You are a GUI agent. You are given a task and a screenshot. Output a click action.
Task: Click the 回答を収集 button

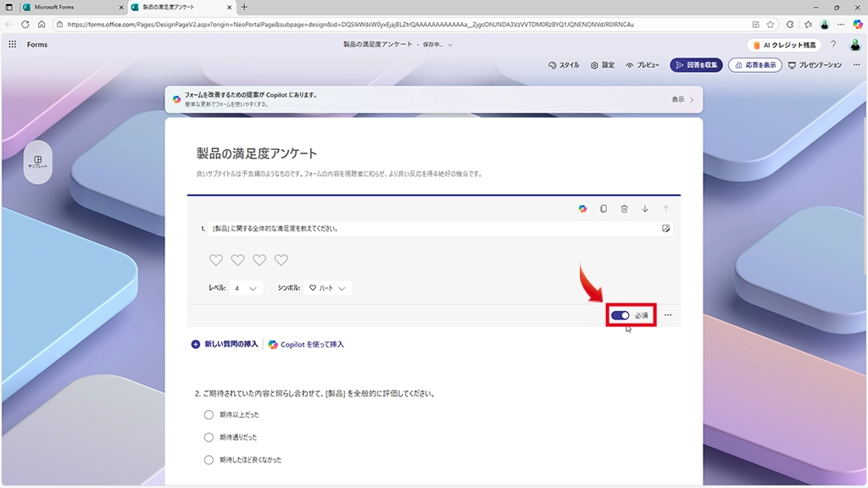click(696, 65)
